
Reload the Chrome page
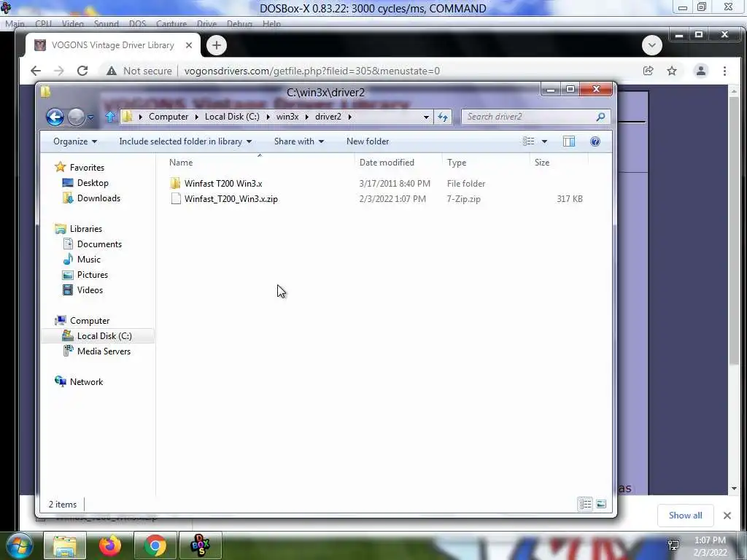click(x=82, y=71)
